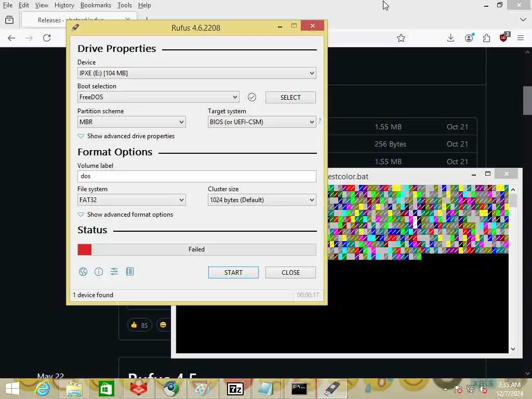Open the Bookmarks menu in browser
This screenshot has width=532, height=399.
click(96, 5)
